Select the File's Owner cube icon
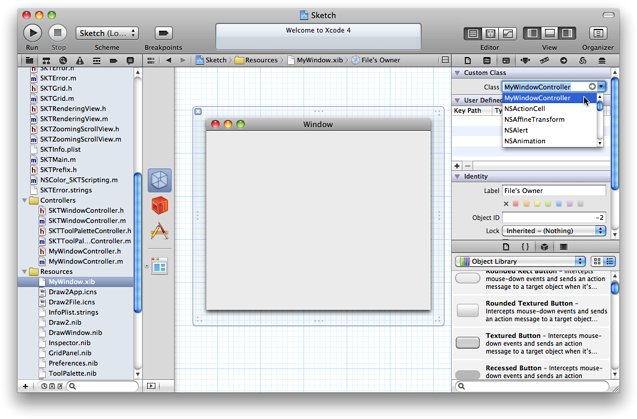This screenshot has width=637, height=419. pos(159,180)
